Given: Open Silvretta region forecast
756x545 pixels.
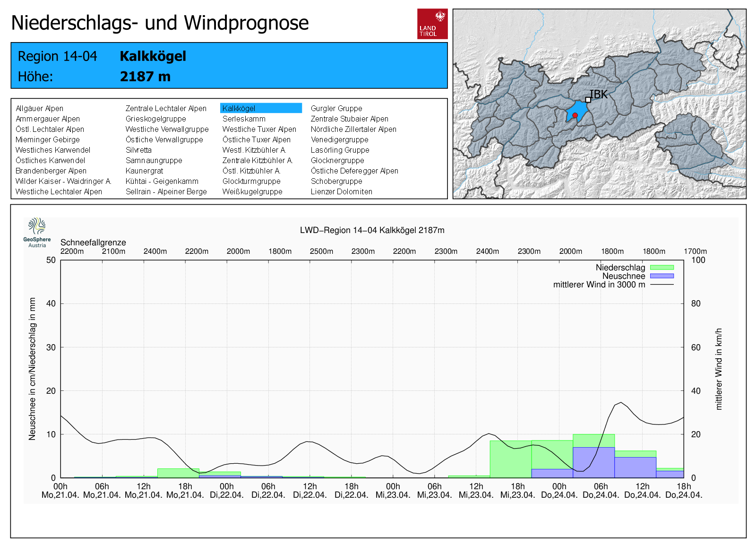Looking at the screenshot, I should coord(138,150).
